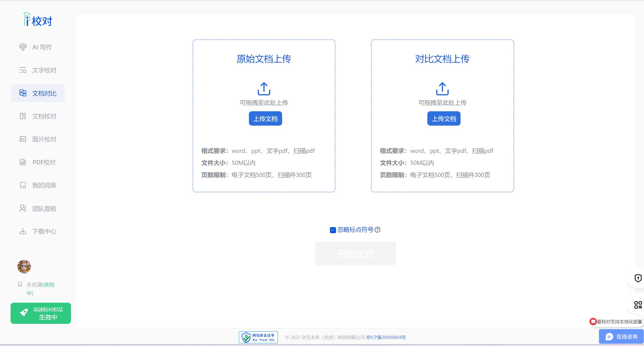Click the upload arrow icon under 对比文档上传
Screen dimensions: 644x346
coord(442,89)
